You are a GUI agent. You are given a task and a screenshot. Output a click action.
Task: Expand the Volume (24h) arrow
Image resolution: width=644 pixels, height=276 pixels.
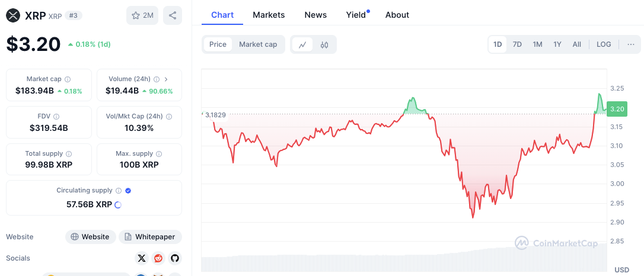[x=166, y=79]
